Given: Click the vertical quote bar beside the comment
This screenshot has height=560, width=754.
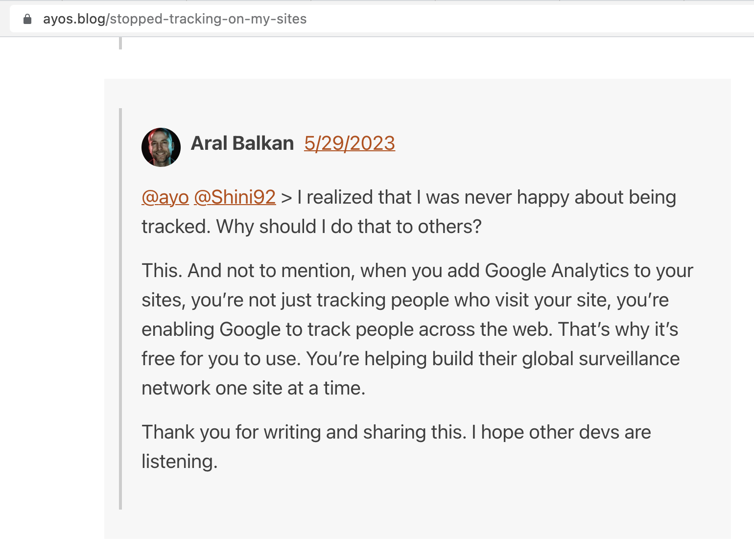Looking at the screenshot, I should click(120, 308).
